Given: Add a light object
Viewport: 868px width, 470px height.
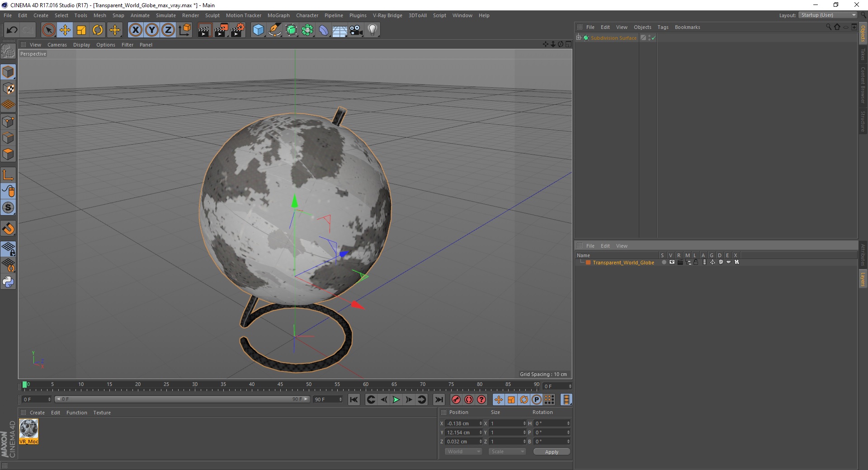Looking at the screenshot, I should coord(372,30).
